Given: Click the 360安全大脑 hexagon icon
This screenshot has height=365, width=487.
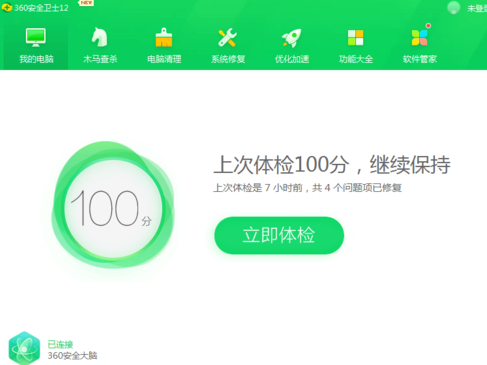Looking at the screenshot, I should pyautogui.click(x=24, y=348).
